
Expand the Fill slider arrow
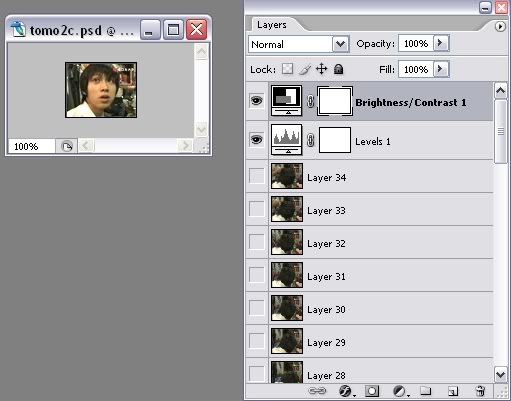coord(441,69)
